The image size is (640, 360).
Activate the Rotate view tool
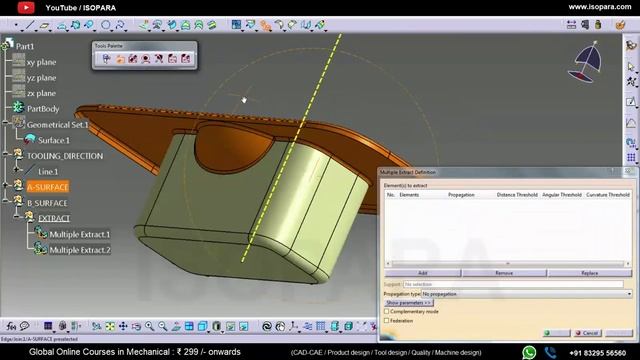(x=136, y=326)
